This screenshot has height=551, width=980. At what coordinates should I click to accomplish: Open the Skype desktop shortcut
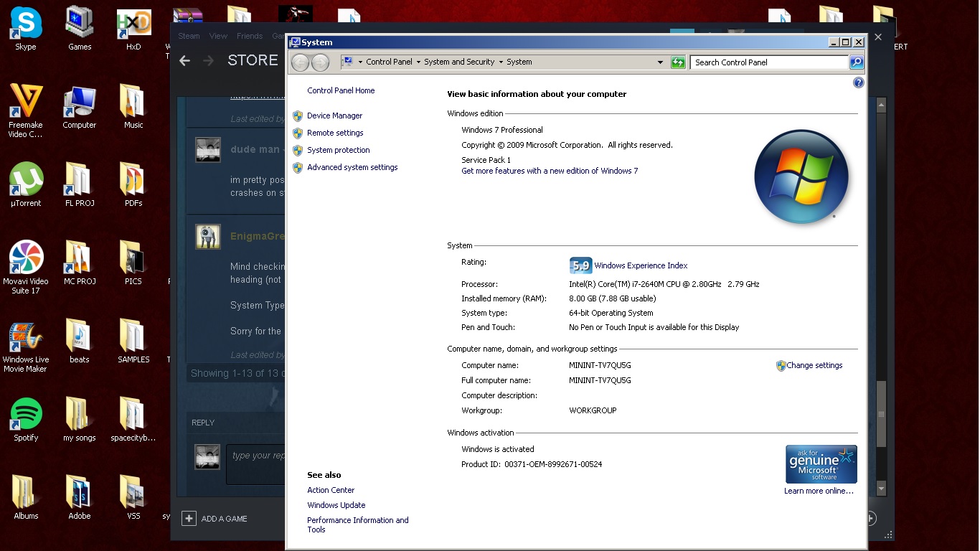[x=26, y=29]
